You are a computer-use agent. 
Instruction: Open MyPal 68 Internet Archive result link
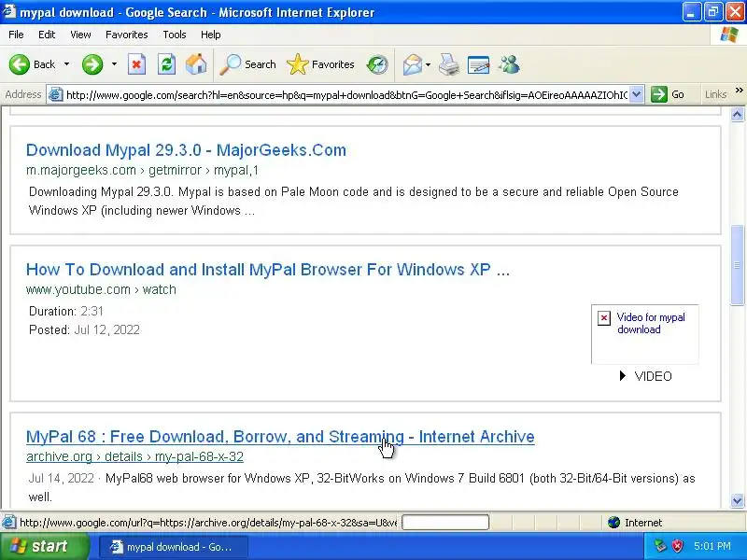280,437
